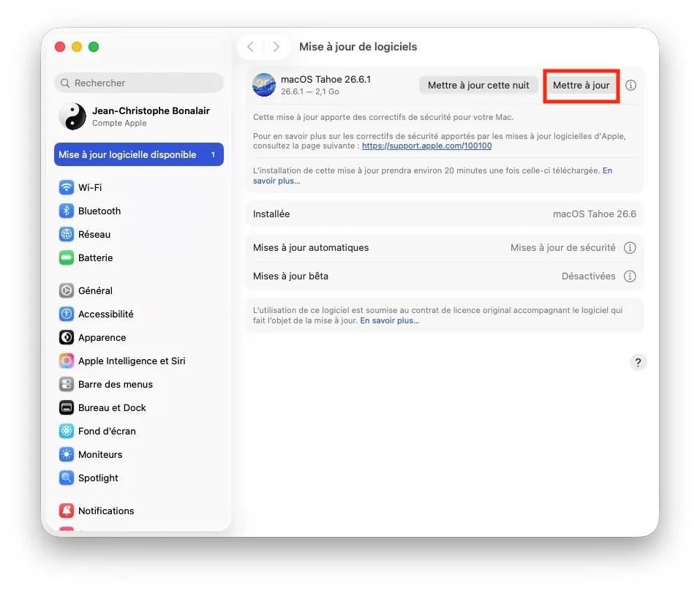Click the Apparence icon
Image resolution: width=700 pixels, height=591 pixels.
[x=67, y=337]
